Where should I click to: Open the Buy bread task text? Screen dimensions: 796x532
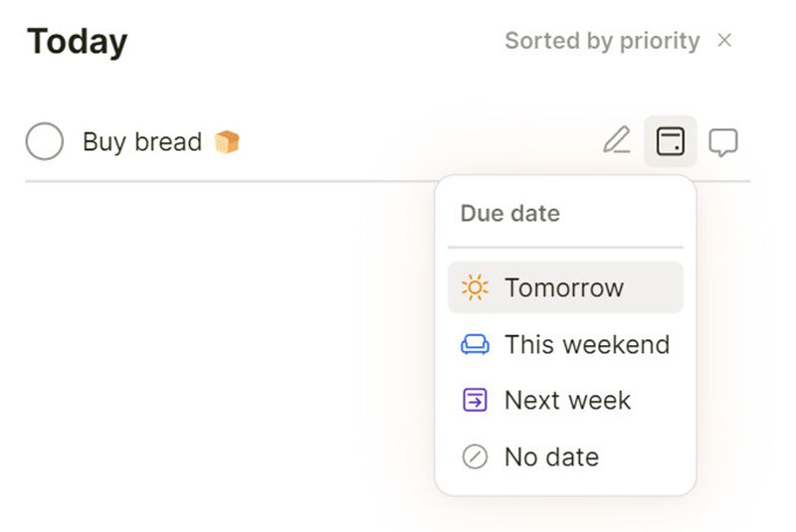click(x=142, y=142)
